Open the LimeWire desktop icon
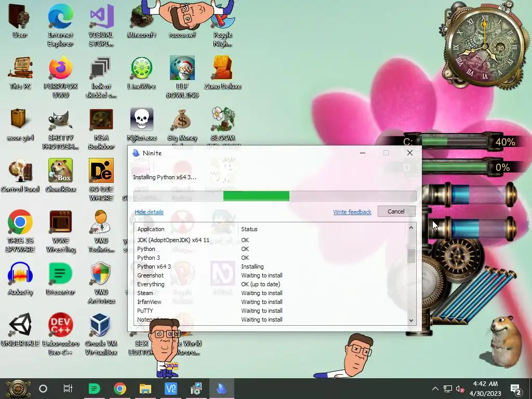This screenshot has height=399, width=532. point(142,73)
